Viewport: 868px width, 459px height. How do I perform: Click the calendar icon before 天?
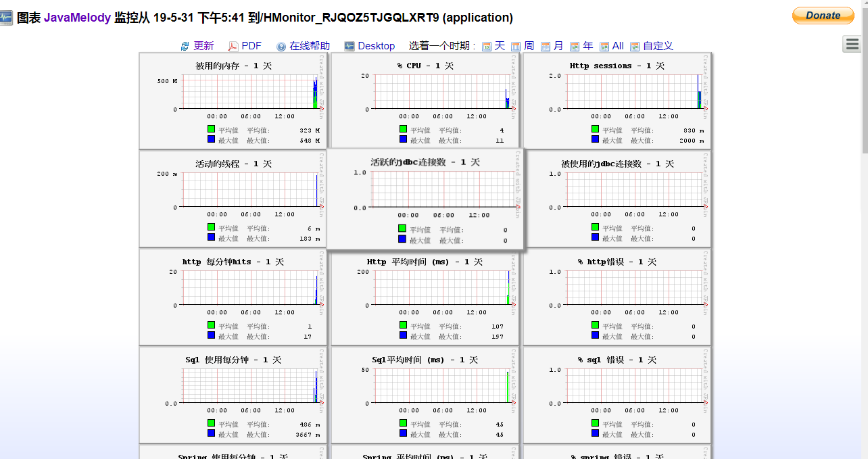point(487,46)
